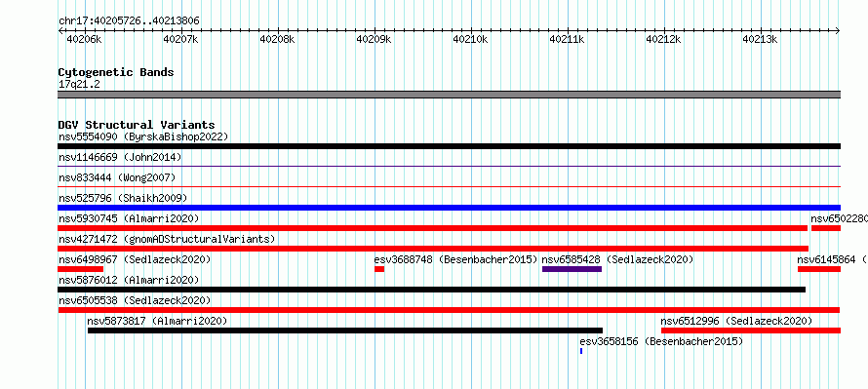This screenshot has height=389, width=868.
Task: Click the 40212k ruler tick label
Action: [x=663, y=39]
